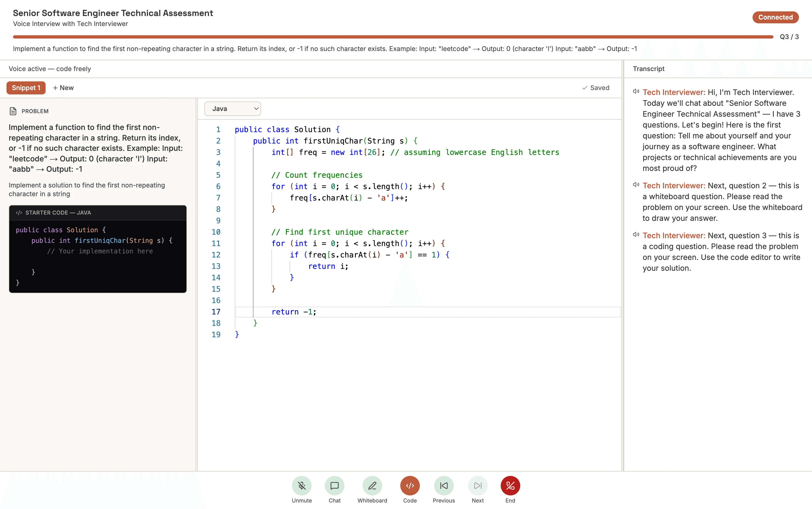Create a new snippet with + New

[x=63, y=88]
